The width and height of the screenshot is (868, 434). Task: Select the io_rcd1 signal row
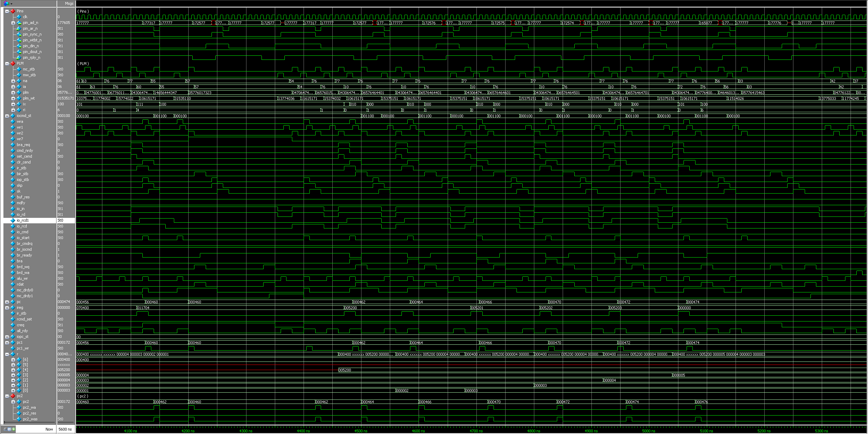[23, 221]
